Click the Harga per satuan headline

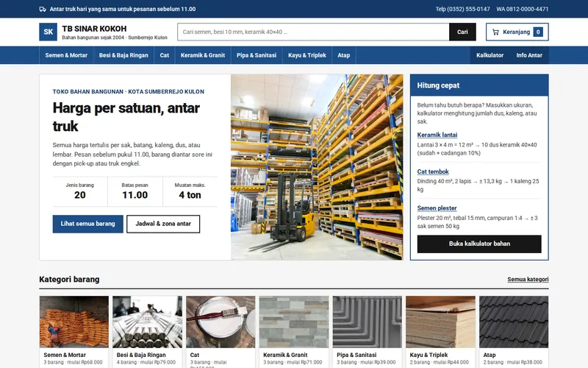pyautogui.click(x=126, y=117)
